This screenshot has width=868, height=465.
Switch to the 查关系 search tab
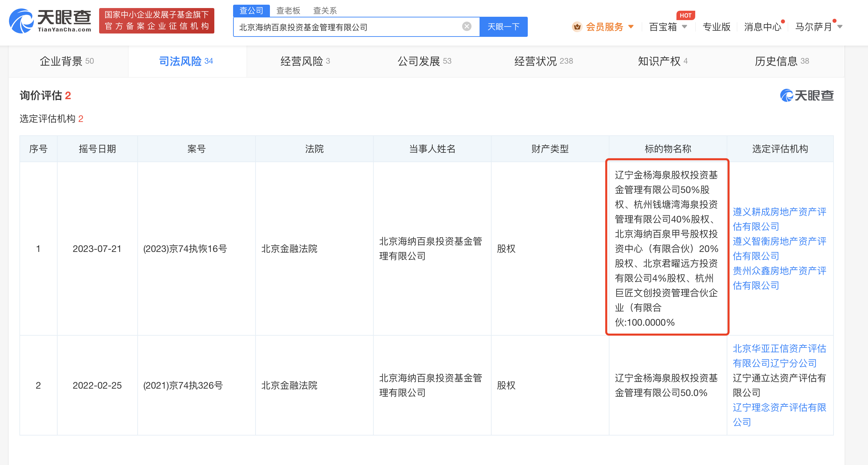[324, 11]
